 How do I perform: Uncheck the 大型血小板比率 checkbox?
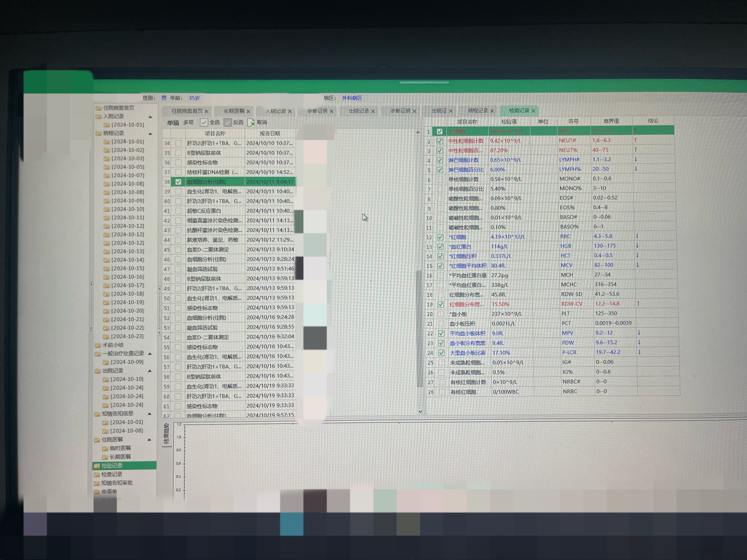pos(441,353)
